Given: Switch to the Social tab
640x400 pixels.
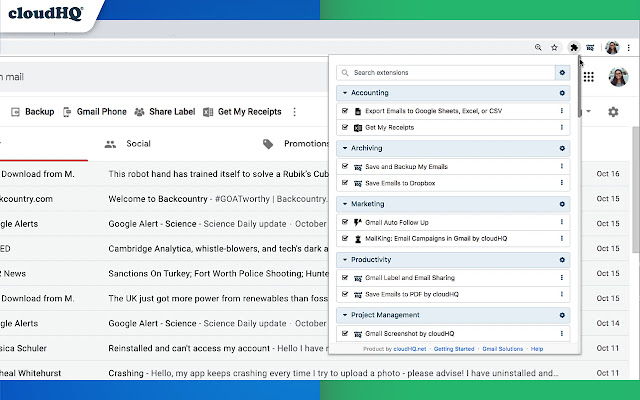Looking at the screenshot, I should [128, 144].
